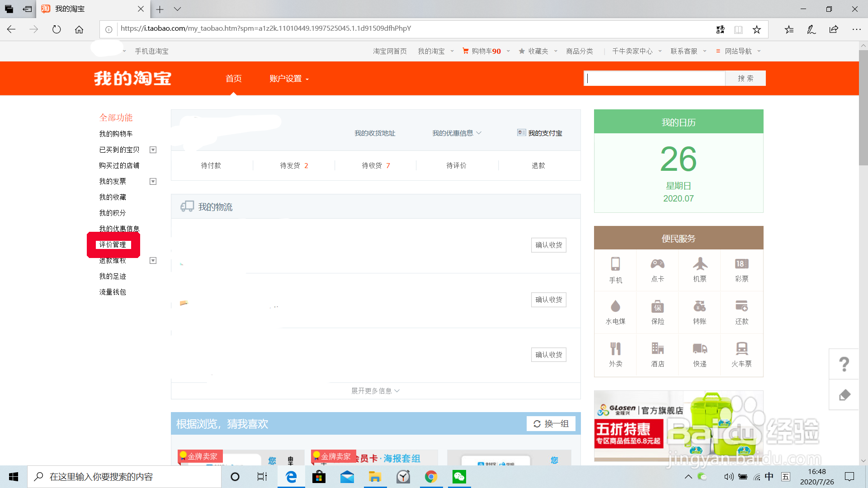Open Microsoft Store from the taskbar
The width and height of the screenshot is (868, 488).
[319, 477]
